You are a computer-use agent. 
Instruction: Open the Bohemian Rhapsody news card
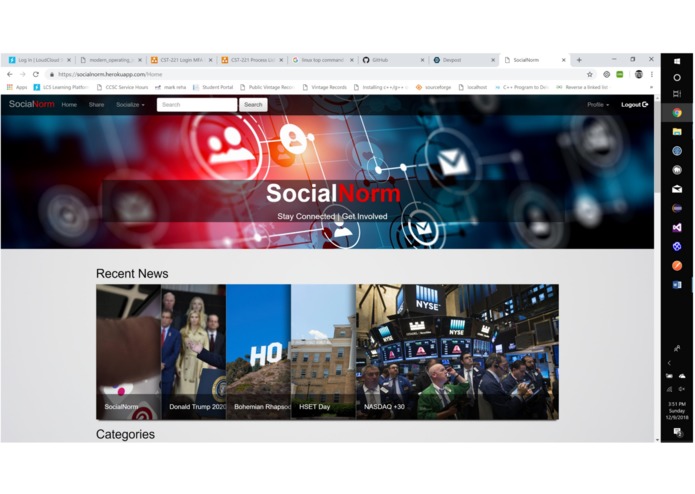click(258, 352)
